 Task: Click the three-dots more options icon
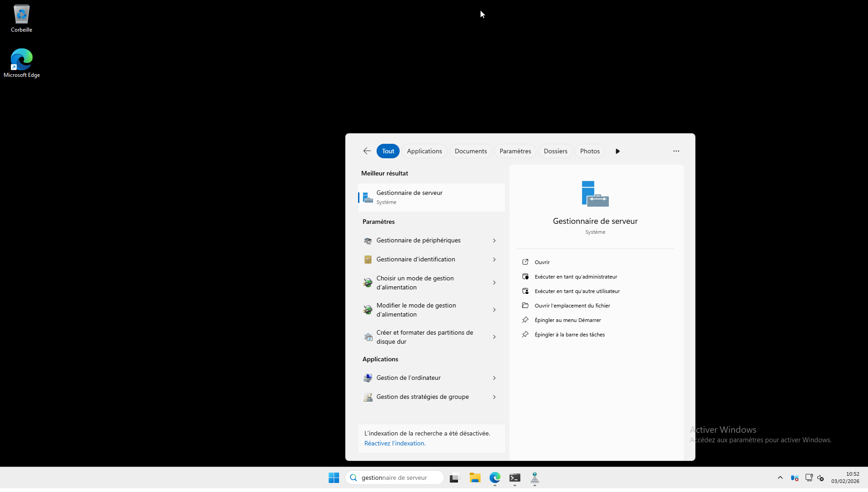[x=676, y=151]
